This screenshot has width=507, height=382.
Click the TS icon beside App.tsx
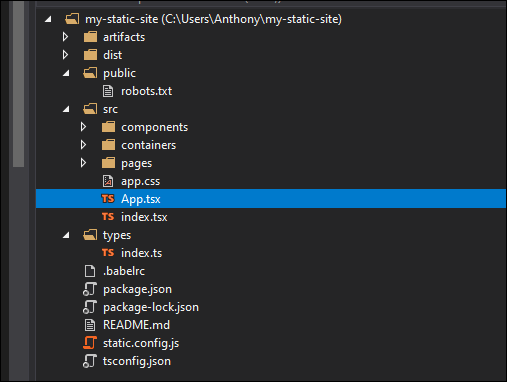[108, 199]
